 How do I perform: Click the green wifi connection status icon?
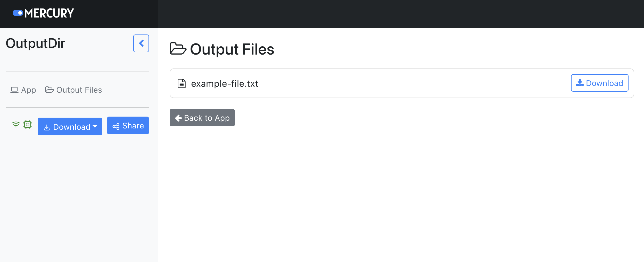pos(16,125)
